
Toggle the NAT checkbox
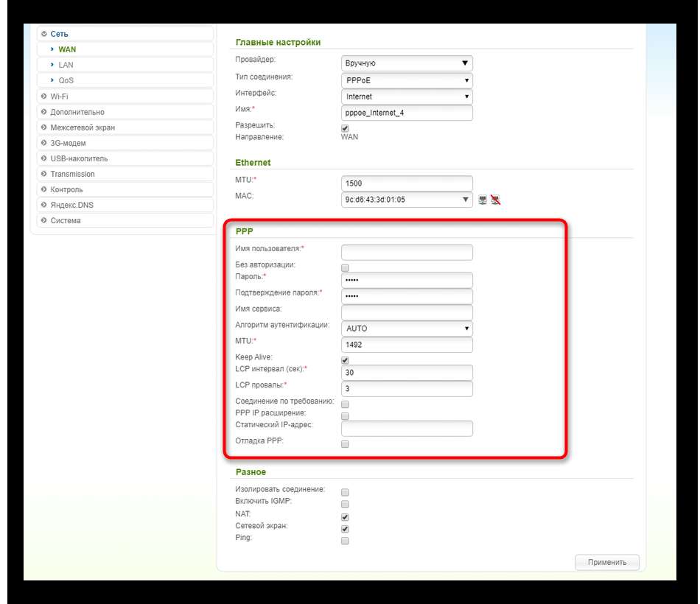click(x=345, y=517)
